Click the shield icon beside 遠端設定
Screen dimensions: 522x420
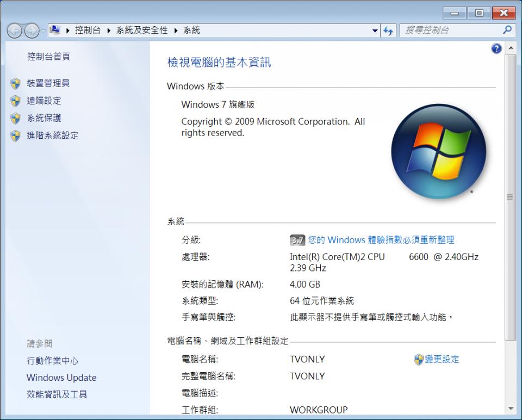pyautogui.click(x=15, y=101)
